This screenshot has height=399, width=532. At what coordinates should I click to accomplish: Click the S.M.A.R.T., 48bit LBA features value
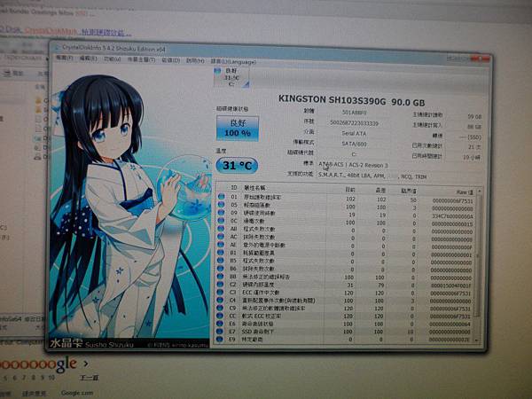point(372,176)
